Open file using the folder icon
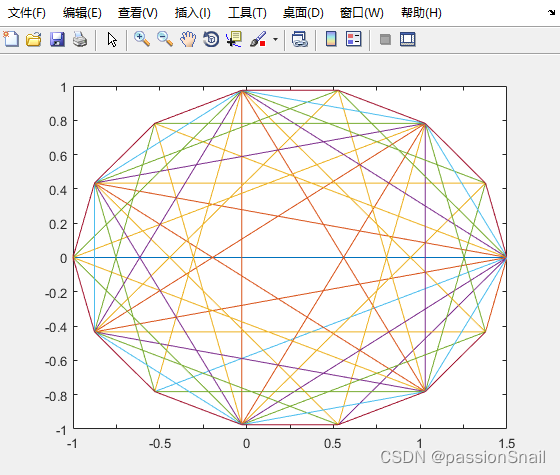 coord(34,39)
